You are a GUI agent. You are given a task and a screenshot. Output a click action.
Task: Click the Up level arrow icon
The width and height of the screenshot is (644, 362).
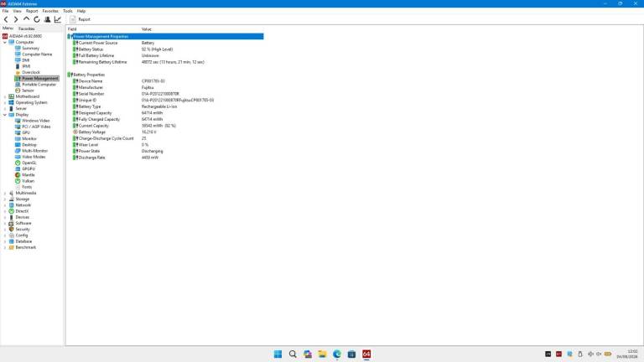click(x=26, y=19)
